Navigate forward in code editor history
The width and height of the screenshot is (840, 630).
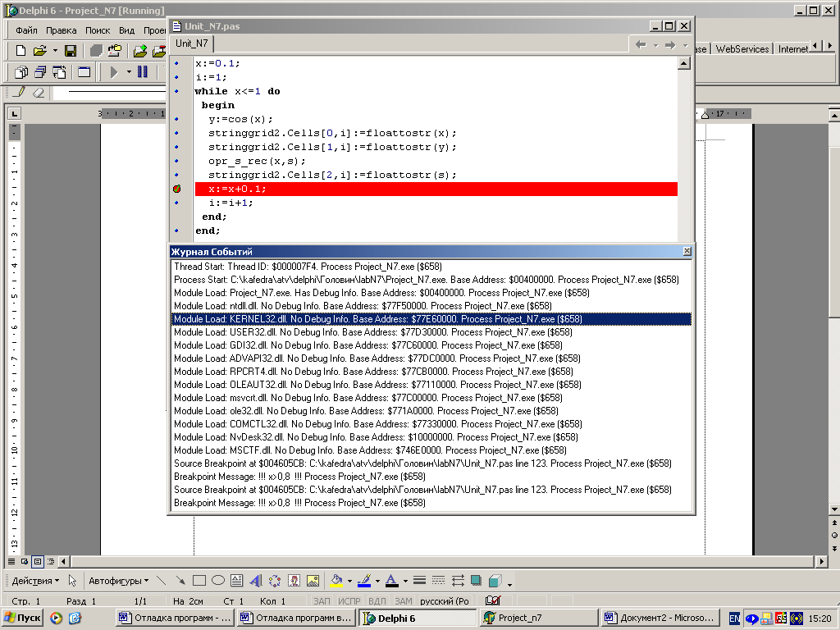coord(669,45)
